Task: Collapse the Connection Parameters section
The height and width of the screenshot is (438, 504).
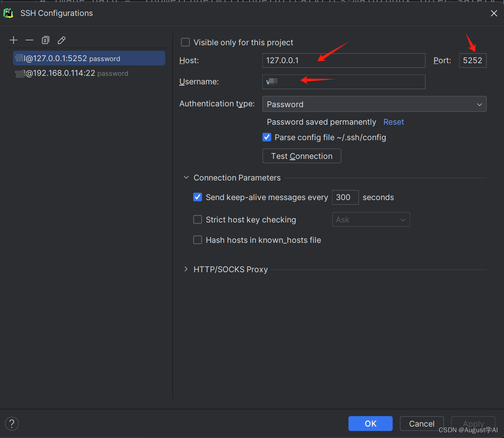Action: (186, 178)
